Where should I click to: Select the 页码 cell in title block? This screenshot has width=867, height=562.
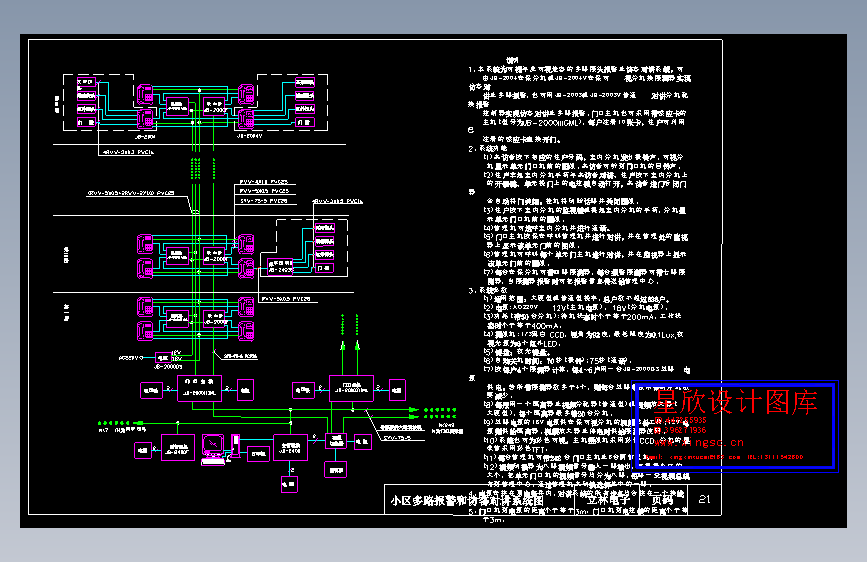(x=662, y=500)
